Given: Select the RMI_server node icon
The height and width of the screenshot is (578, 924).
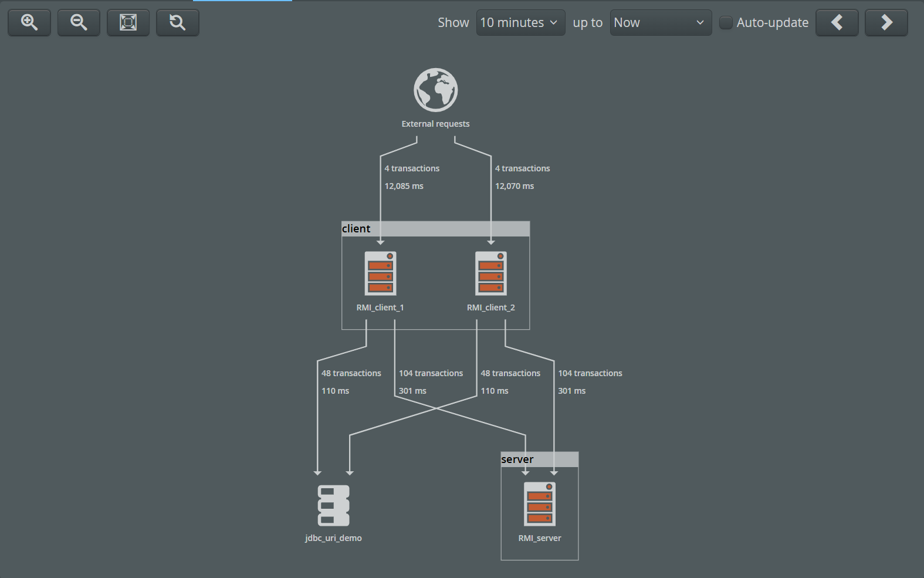Looking at the screenshot, I should [x=540, y=504].
